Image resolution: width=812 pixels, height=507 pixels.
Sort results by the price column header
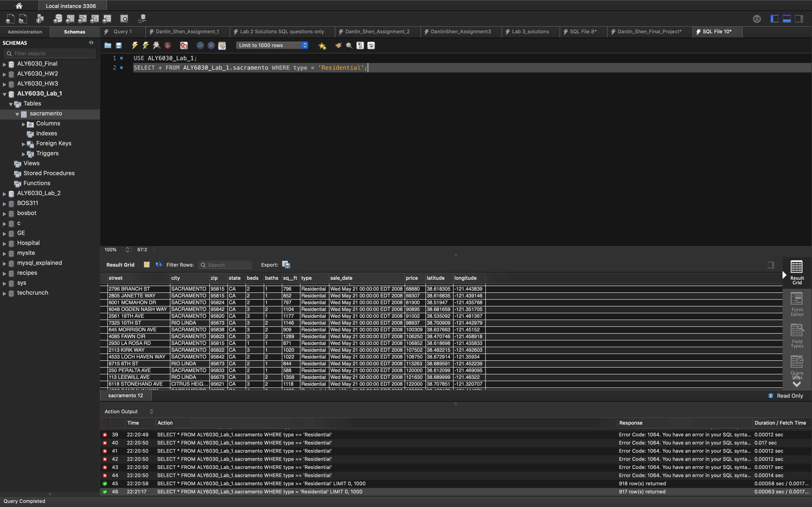(x=412, y=278)
